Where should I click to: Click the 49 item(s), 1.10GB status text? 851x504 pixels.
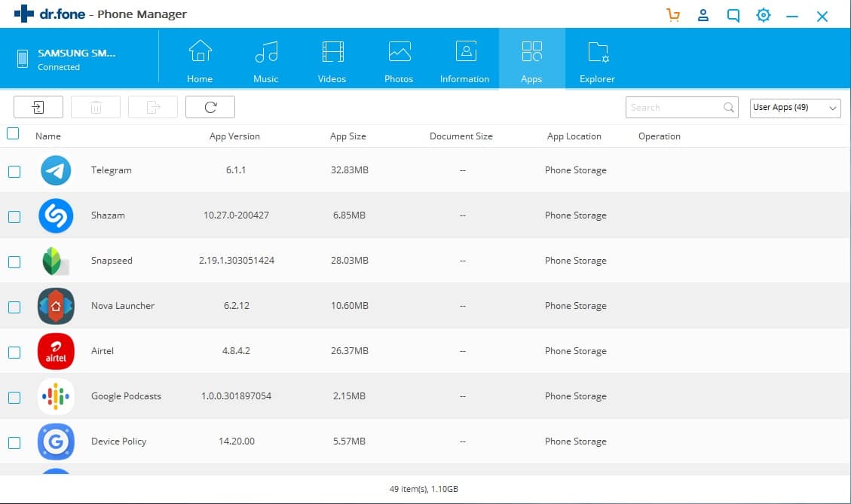[x=424, y=489]
